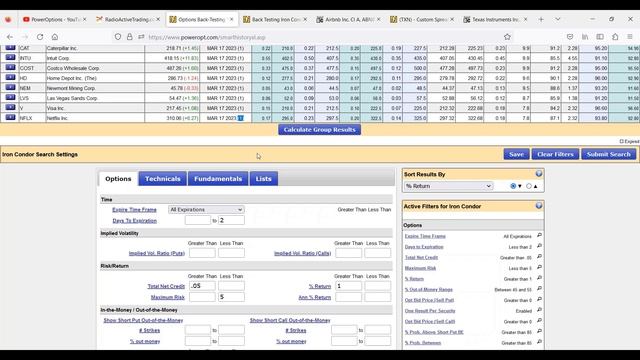Click the Netflix Inc. company name
Image resolution: width=640 pixels, height=360 pixels.
point(57,118)
